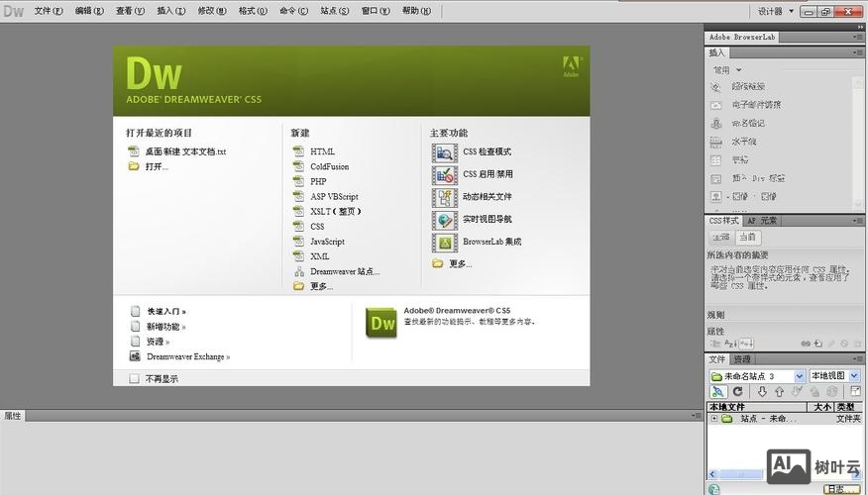868x495 pixels.
Task: Open the 本地视图 view dropdown
Action: (834, 376)
